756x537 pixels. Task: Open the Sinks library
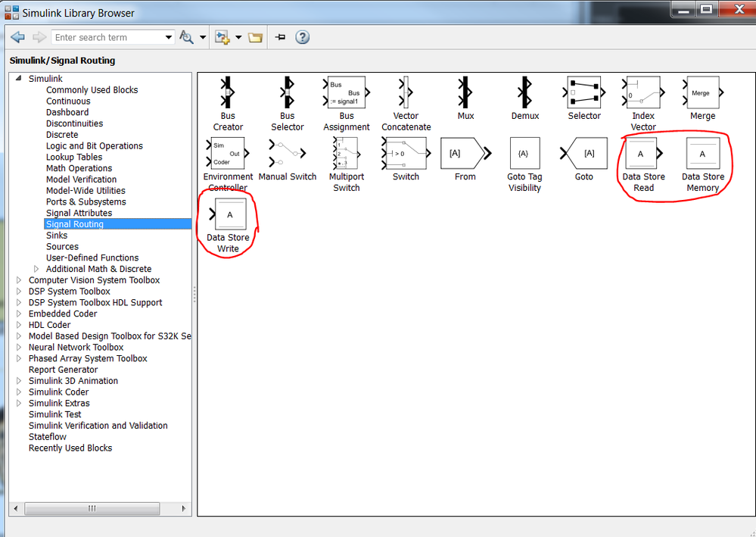coord(57,235)
